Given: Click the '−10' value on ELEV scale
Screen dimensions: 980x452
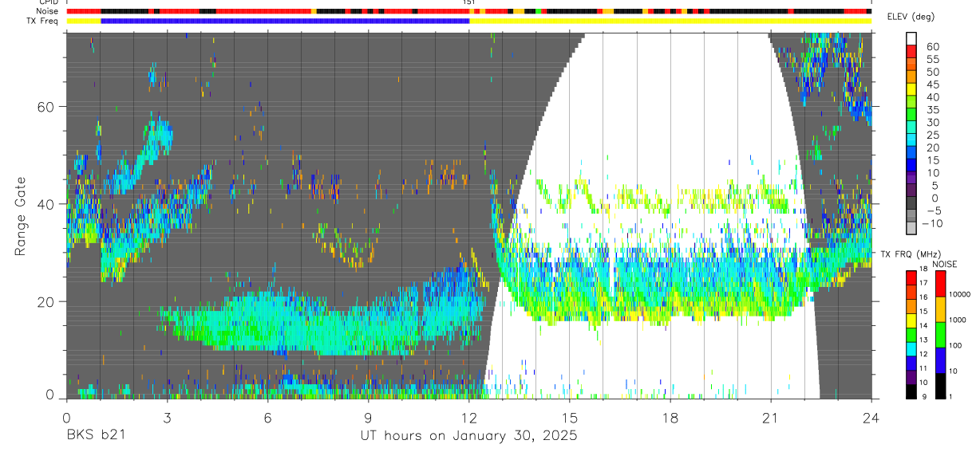Looking at the screenshot, I should 932,222.
